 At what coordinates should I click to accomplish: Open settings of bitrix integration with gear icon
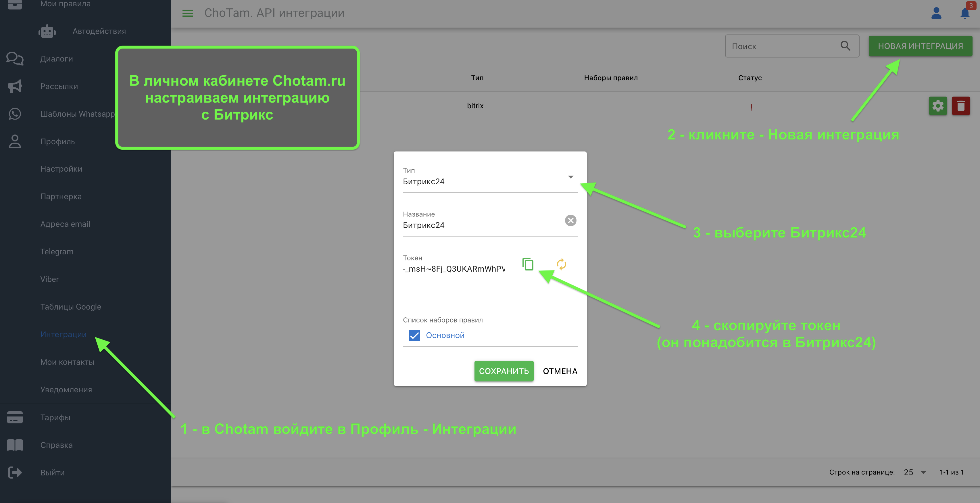click(x=937, y=106)
